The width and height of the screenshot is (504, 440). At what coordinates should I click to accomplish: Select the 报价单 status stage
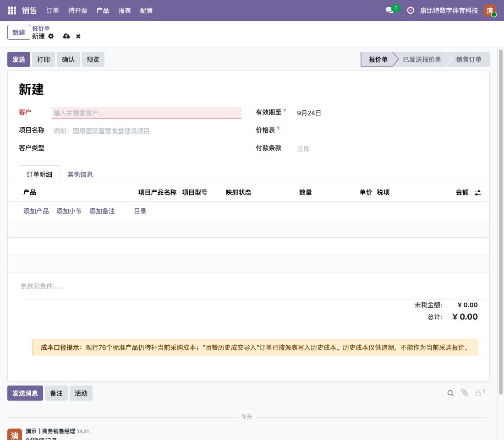[378, 60]
